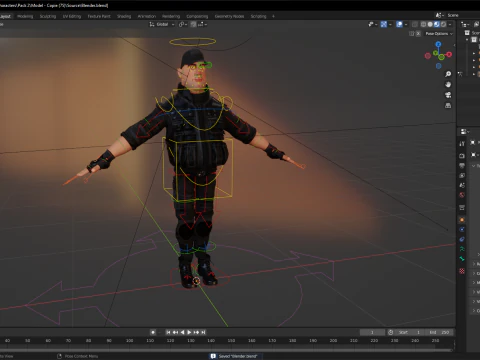The height and width of the screenshot is (360, 480).
Task: Open the Physics properties tab
Action: (x=462, y=229)
